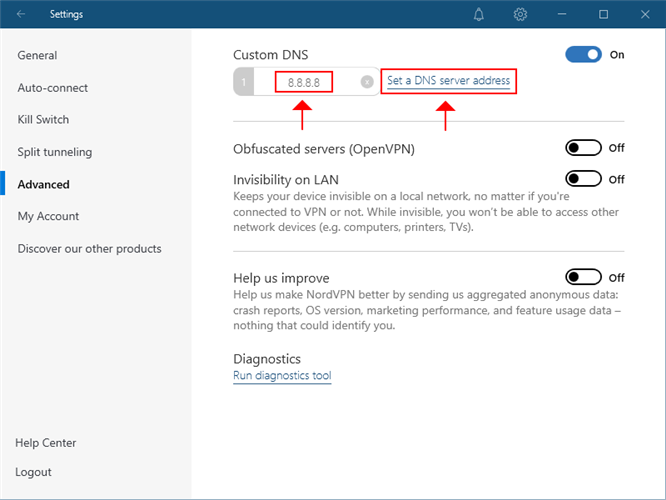Enable Invisibility on LAN toggle
Screen dimensions: 666x500
point(583,179)
